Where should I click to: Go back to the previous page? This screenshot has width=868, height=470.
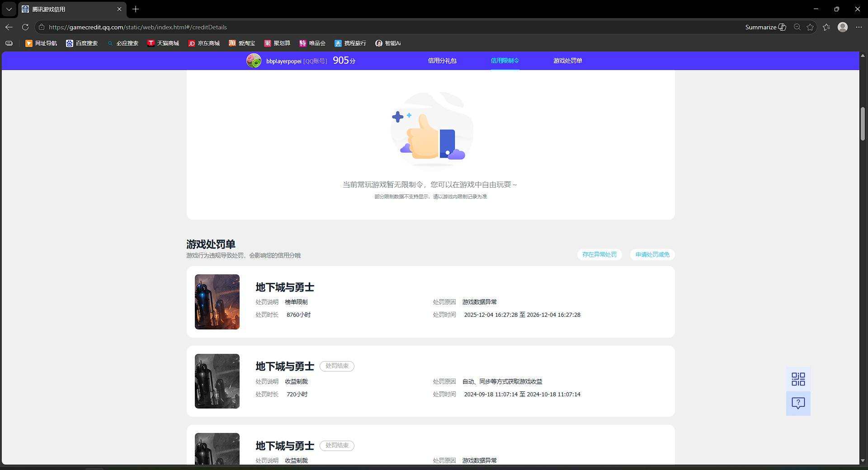pyautogui.click(x=9, y=27)
